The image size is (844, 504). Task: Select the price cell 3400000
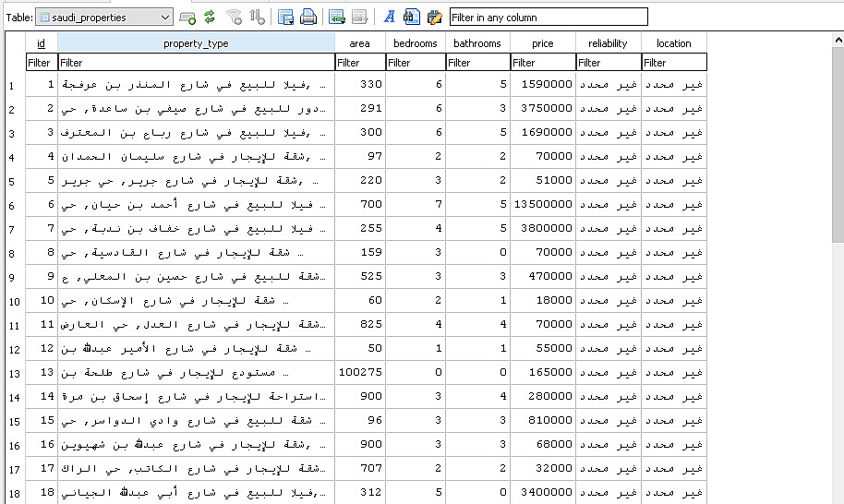tap(543, 492)
